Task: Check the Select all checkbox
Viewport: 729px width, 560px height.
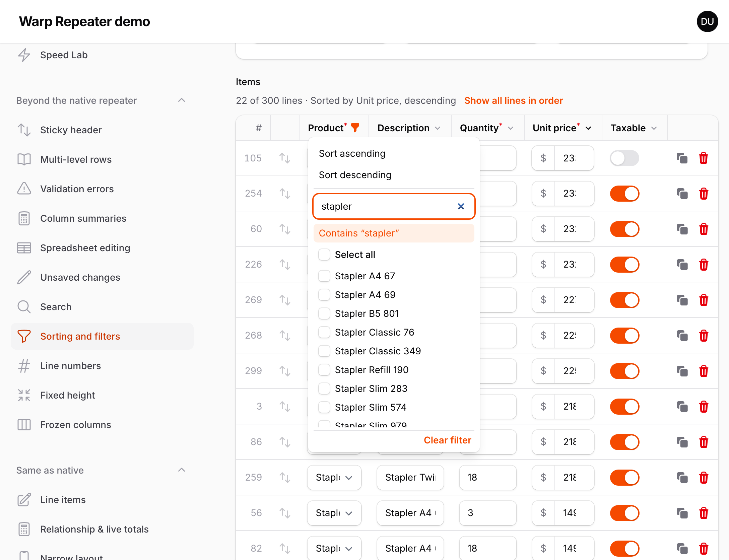Action: click(x=324, y=255)
